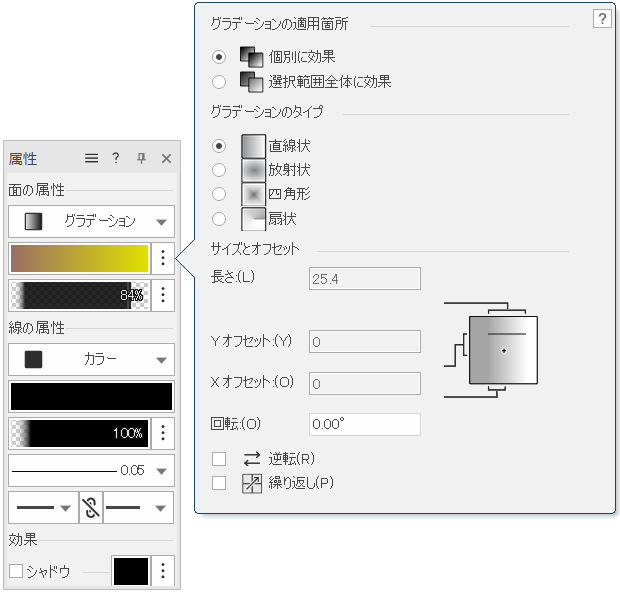Viewport: 620px width, 594px height.
Task: Click the help question mark in 属性 panel header
Action: [x=116, y=158]
